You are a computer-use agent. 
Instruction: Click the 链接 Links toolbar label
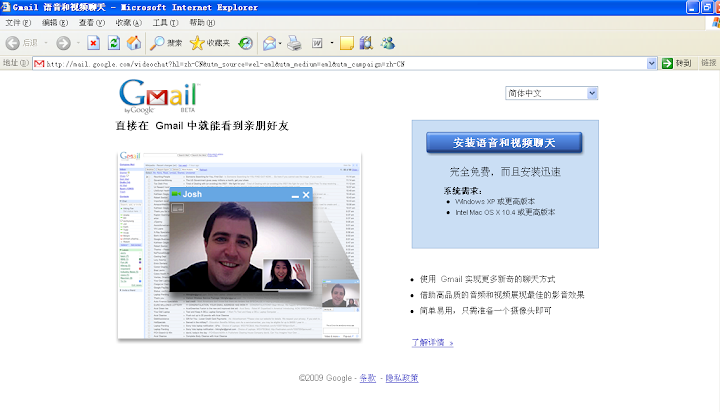click(x=709, y=63)
